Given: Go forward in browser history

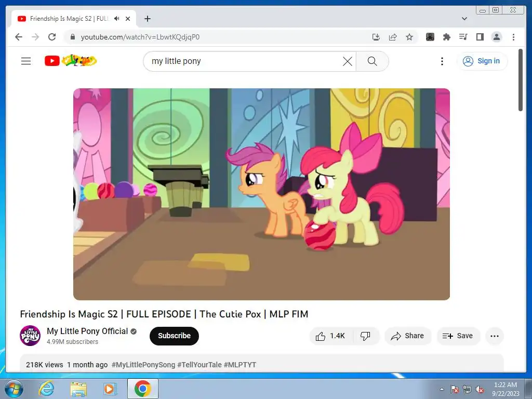Looking at the screenshot, I should 35,37.
